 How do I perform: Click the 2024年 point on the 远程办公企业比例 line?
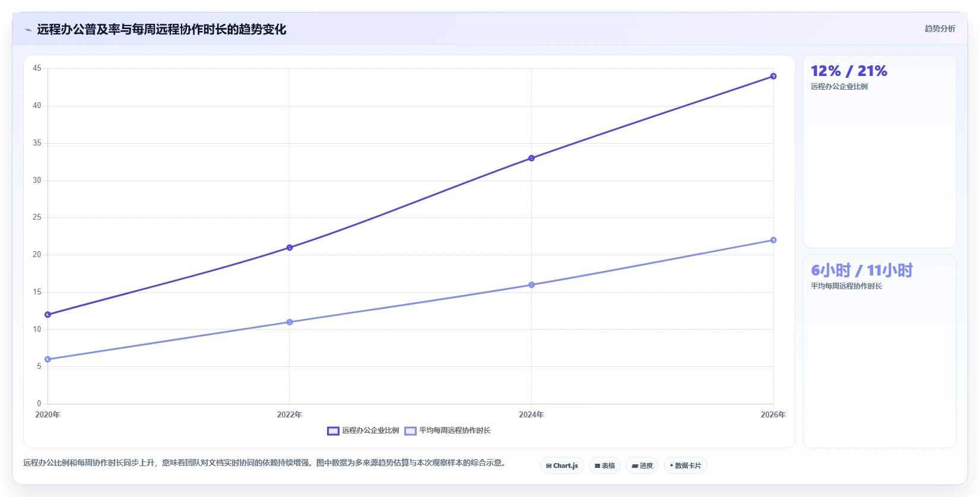(531, 158)
